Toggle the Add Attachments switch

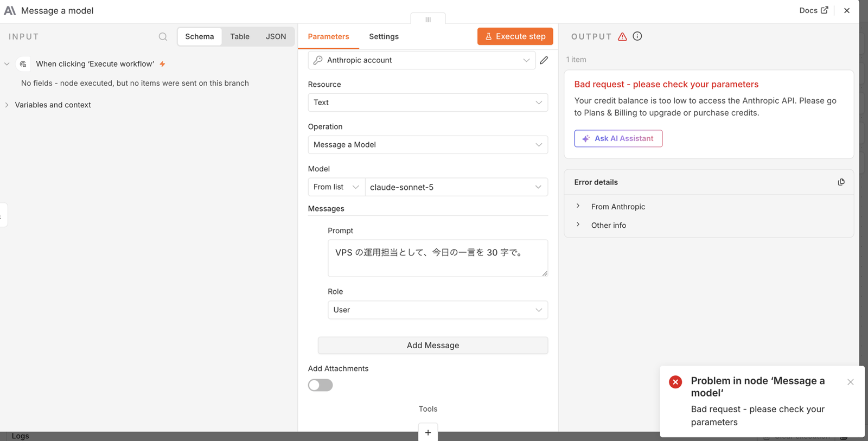pos(320,385)
